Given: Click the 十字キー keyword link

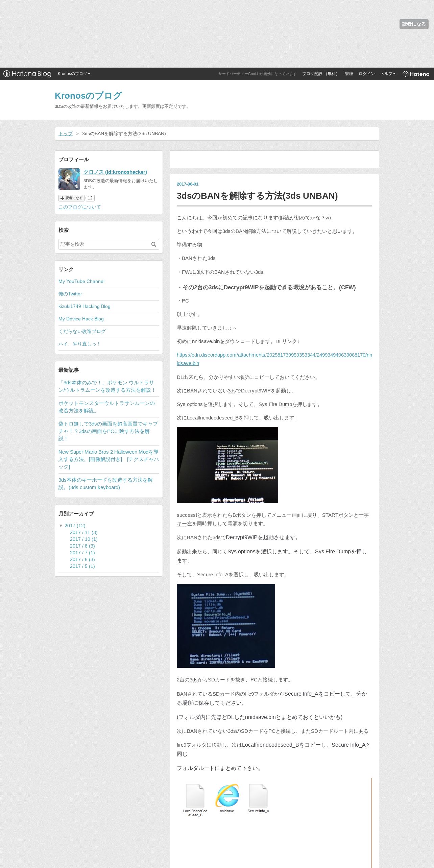Looking at the screenshot, I should pyautogui.click(x=364, y=515).
